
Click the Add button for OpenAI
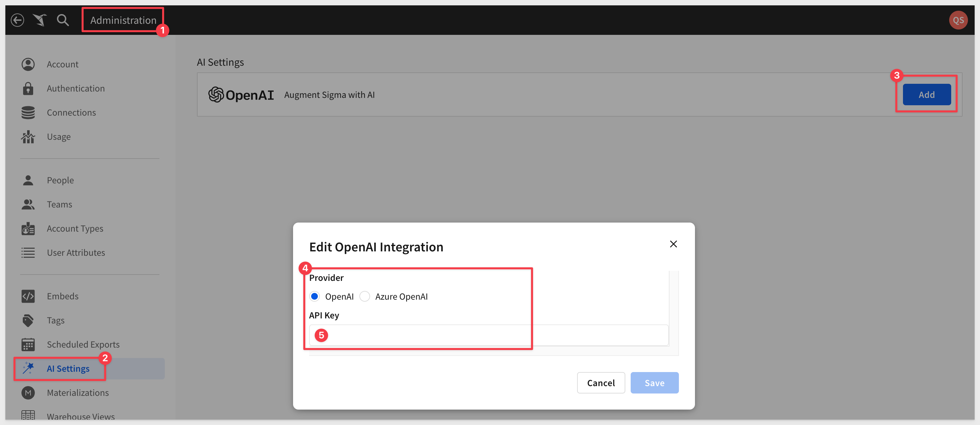926,95
